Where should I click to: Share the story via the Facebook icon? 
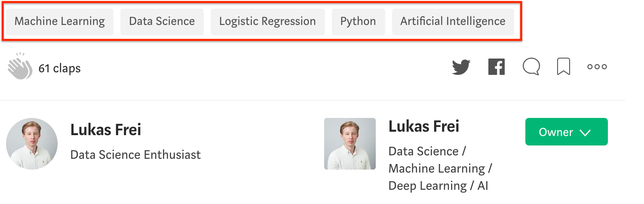coord(497,67)
